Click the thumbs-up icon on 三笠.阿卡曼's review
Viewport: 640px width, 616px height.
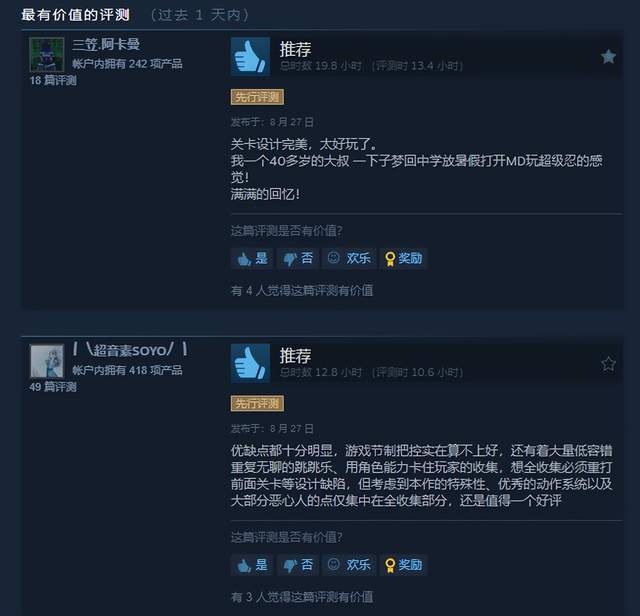click(250, 57)
